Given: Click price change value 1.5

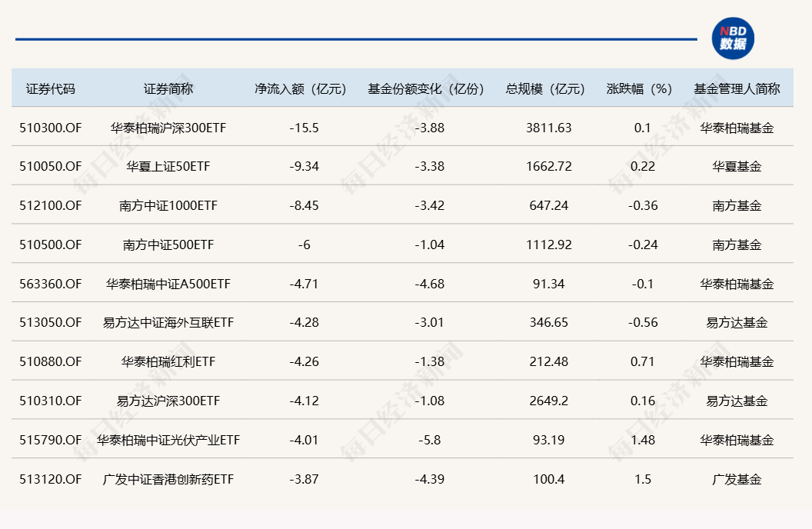Looking at the screenshot, I should 643,479.
